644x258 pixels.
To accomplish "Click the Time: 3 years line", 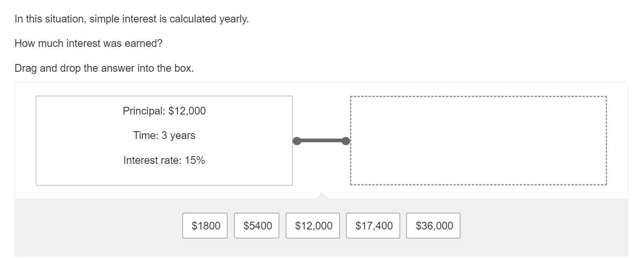I will (x=164, y=135).
